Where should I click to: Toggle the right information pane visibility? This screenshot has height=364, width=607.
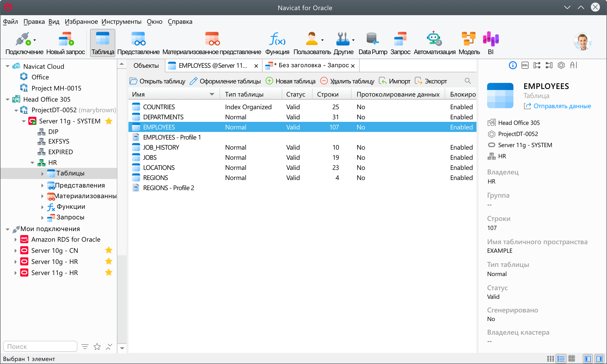[x=599, y=359]
